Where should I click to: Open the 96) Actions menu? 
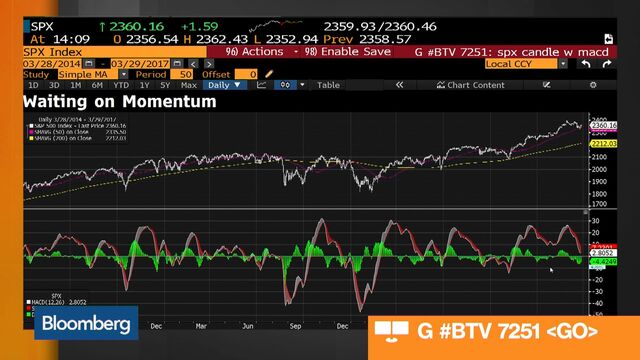click(x=254, y=52)
